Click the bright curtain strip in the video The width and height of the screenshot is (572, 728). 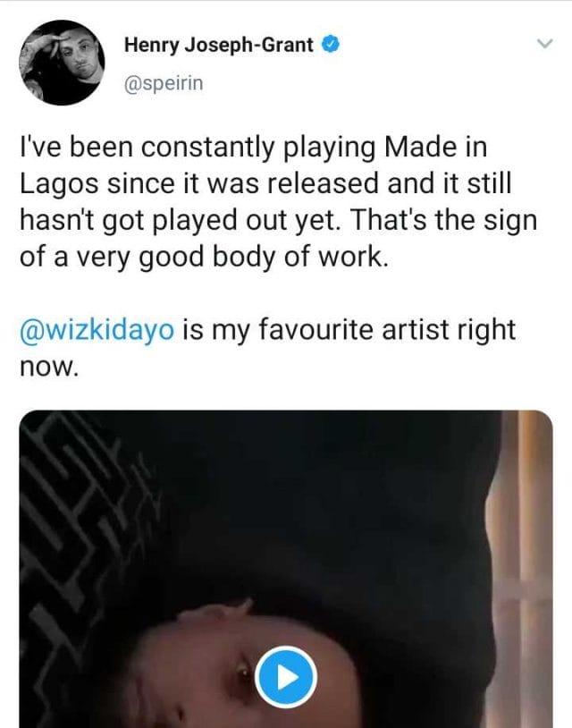pos(527,554)
